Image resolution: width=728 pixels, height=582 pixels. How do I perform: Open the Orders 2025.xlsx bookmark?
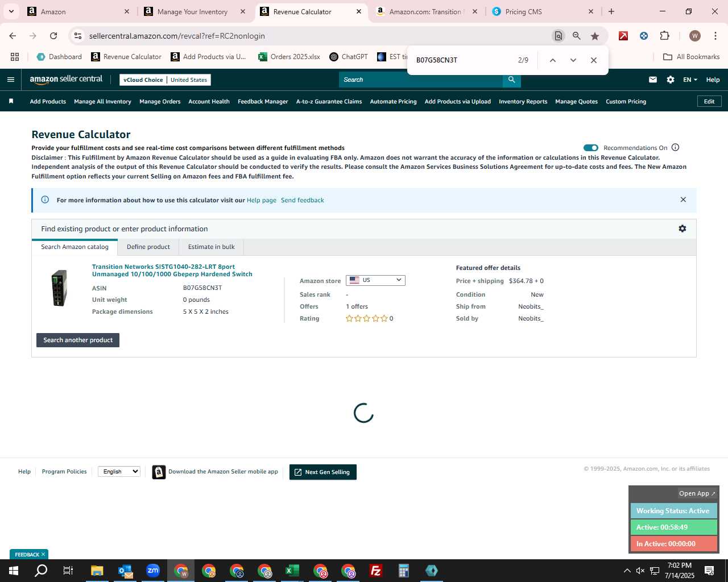[x=289, y=57]
